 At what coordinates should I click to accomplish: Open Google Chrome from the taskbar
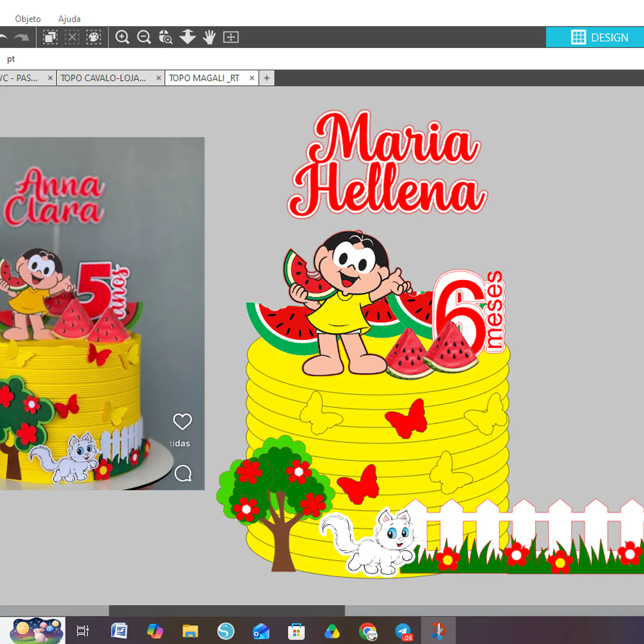(368, 632)
